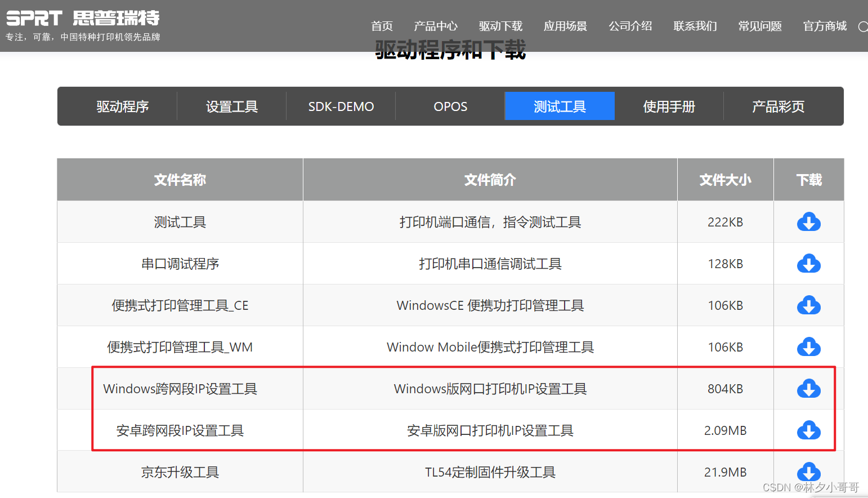Click description TL54定制固件升级工具

click(490, 472)
